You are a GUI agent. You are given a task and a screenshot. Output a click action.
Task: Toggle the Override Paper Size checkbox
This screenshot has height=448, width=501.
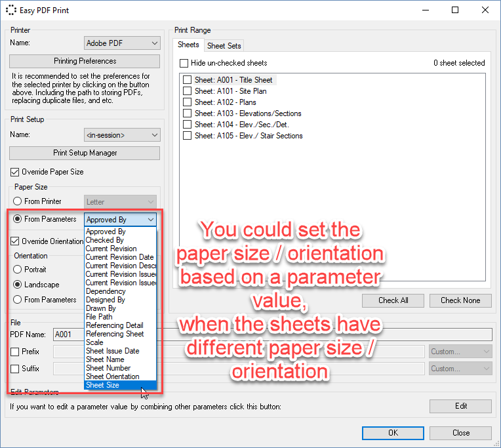(14, 172)
